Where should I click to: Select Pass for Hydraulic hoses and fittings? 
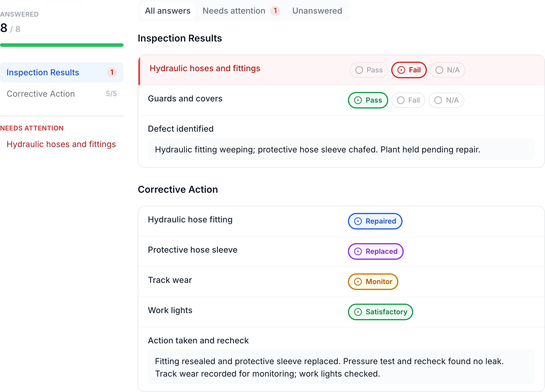pyautogui.click(x=369, y=70)
